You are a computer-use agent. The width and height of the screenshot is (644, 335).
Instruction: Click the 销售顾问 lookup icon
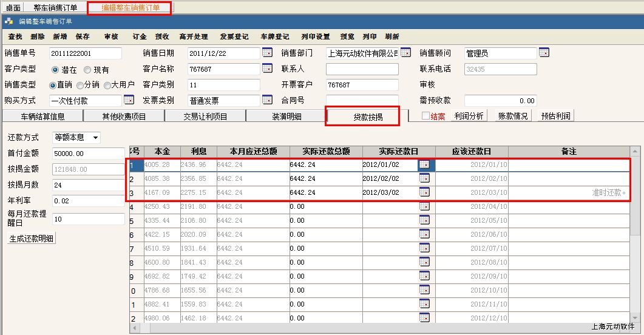544,53
